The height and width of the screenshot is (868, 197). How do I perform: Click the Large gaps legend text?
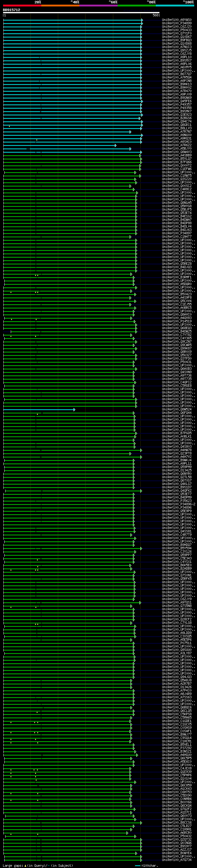[x=38, y=866]
